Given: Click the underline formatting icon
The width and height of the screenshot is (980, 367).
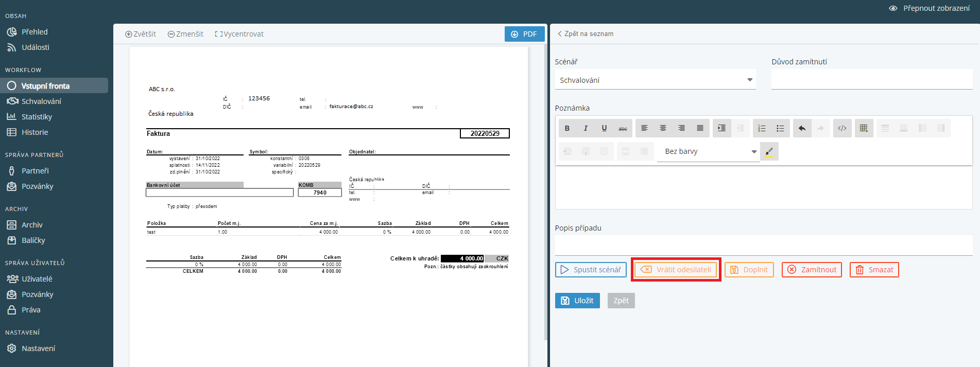Looking at the screenshot, I should click(x=604, y=128).
